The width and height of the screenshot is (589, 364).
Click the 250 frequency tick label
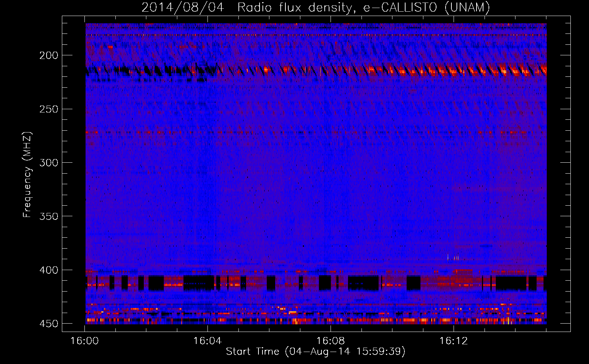tap(49, 109)
